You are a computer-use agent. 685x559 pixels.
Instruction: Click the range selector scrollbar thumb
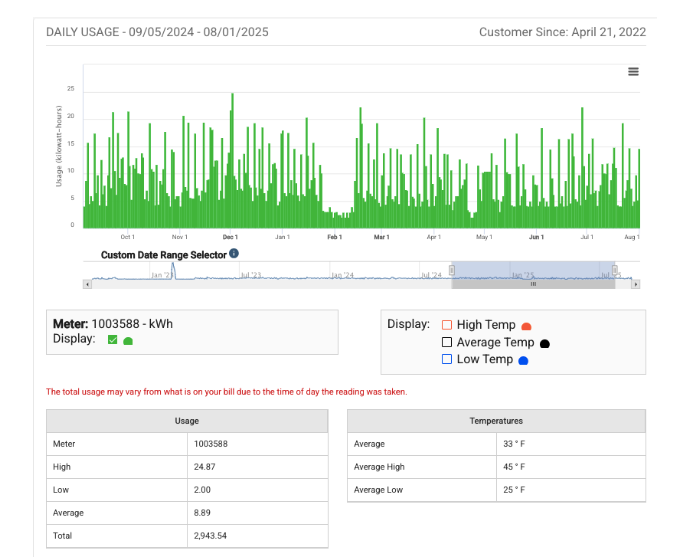click(x=533, y=284)
